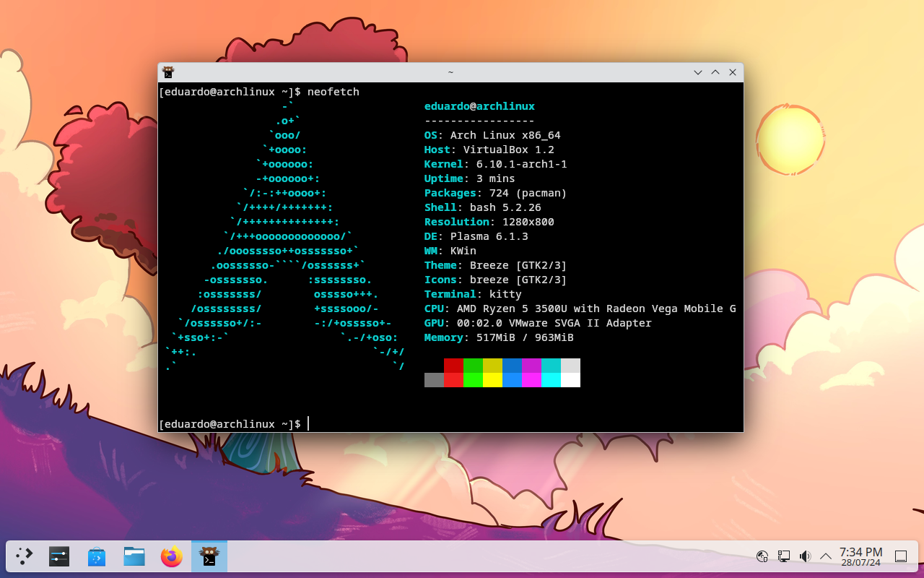Launch System Settings from the taskbar

(59, 556)
